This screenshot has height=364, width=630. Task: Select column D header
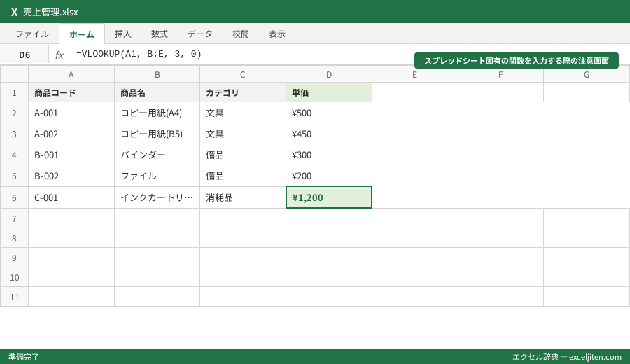pos(329,74)
